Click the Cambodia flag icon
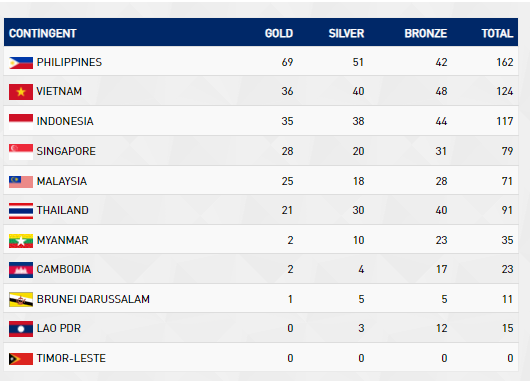The width and height of the screenshot is (530, 381). (21, 270)
